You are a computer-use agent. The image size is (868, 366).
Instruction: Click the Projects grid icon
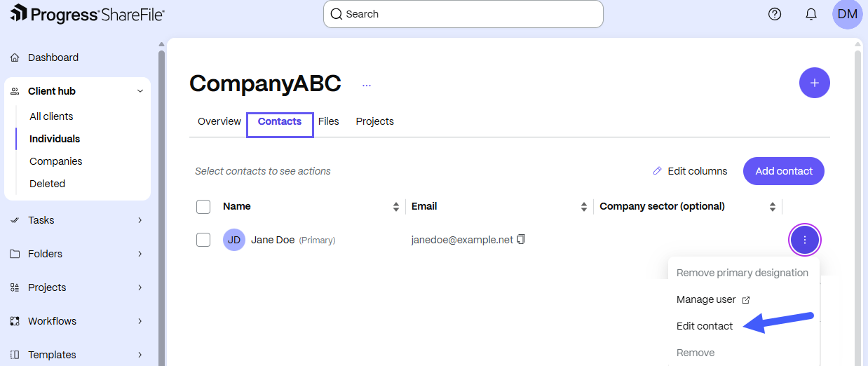coord(15,287)
